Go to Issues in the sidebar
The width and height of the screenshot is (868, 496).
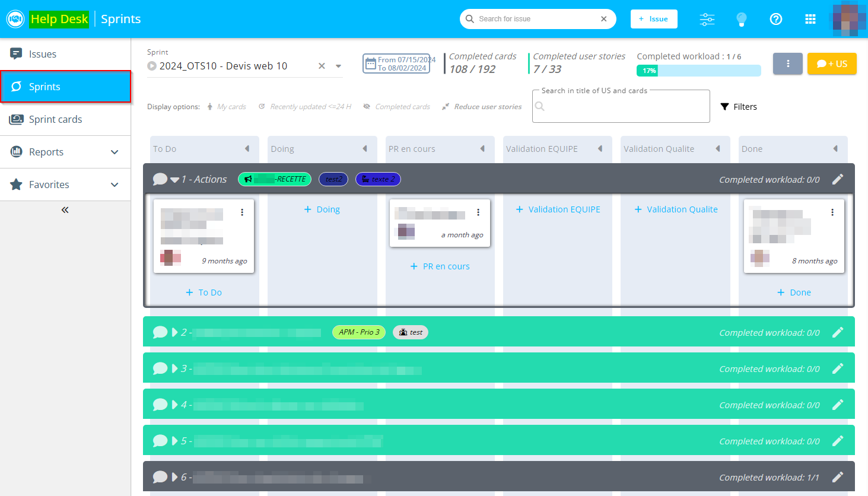(x=43, y=54)
